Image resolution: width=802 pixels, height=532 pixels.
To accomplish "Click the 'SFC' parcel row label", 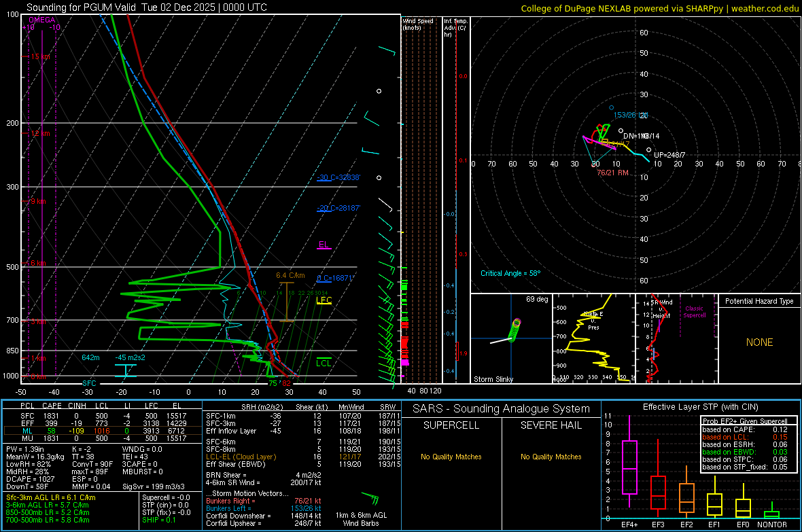I will pos(27,416).
